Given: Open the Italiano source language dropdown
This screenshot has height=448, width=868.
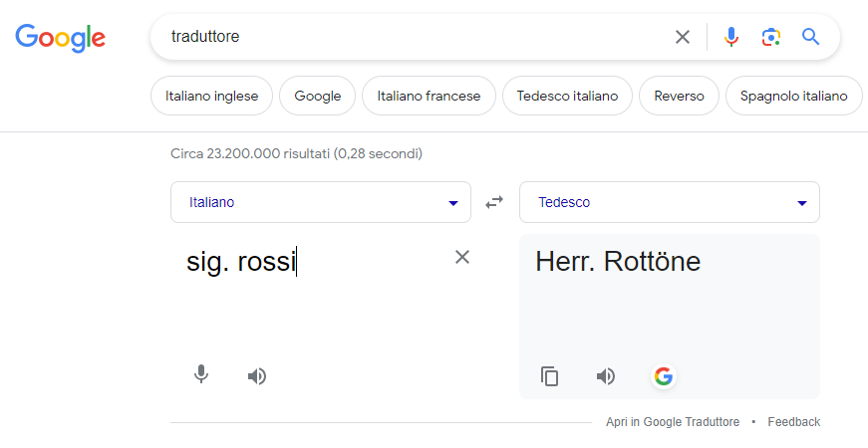Looking at the screenshot, I should 321,202.
